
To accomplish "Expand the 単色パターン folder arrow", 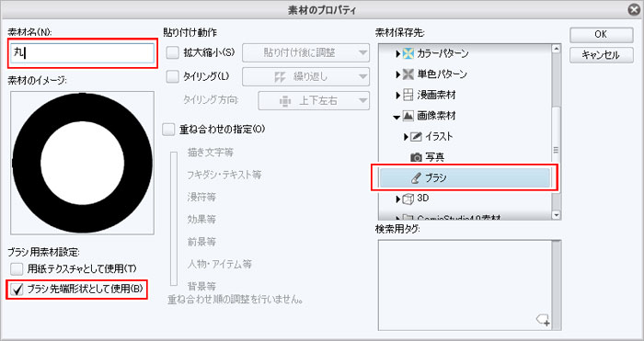I will [398, 74].
